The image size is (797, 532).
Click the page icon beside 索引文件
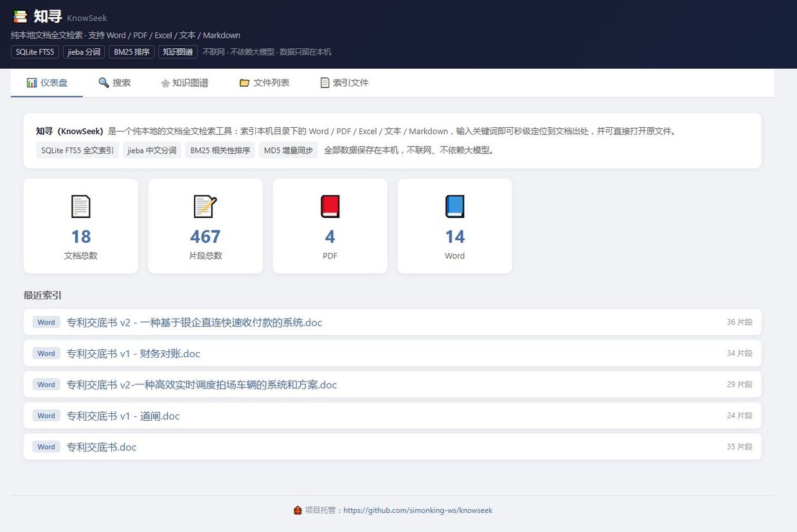pos(325,83)
